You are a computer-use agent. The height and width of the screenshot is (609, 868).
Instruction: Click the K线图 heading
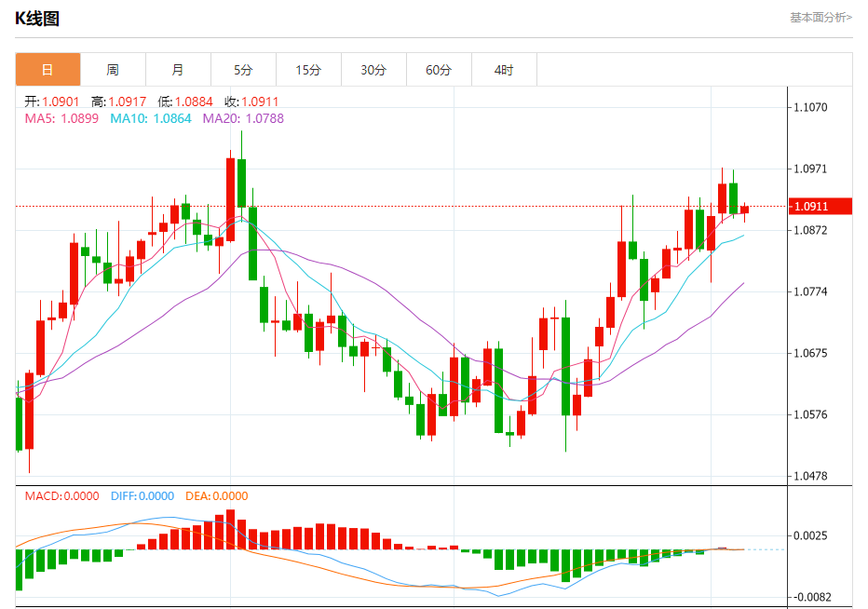pyautogui.click(x=37, y=19)
